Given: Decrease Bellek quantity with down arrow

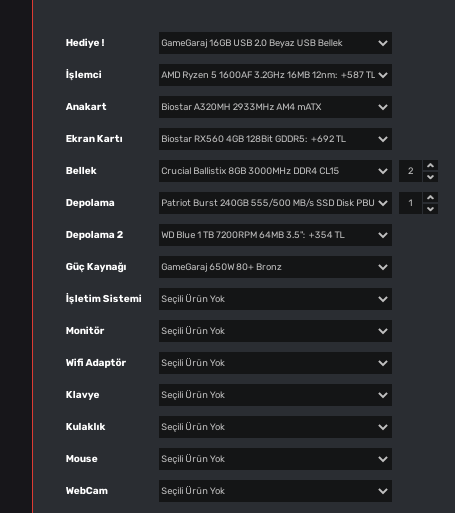Looking at the screenshot, I should pyautogui.click(x=430, y=177).
